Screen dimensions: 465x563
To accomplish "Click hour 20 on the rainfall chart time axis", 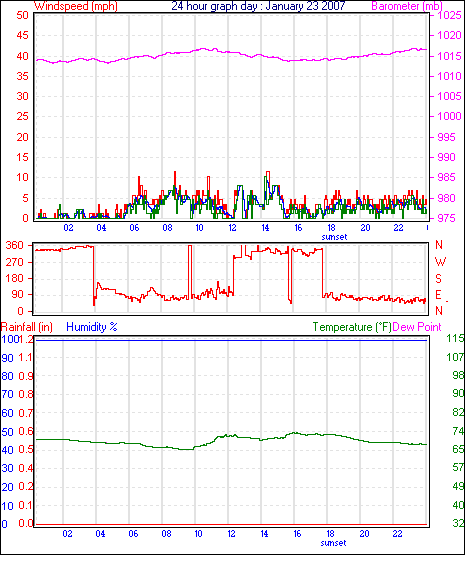I will point(364,534).
